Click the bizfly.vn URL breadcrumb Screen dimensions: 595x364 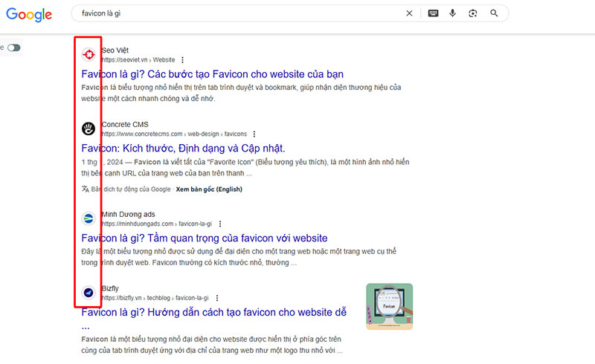pos(155,298)
